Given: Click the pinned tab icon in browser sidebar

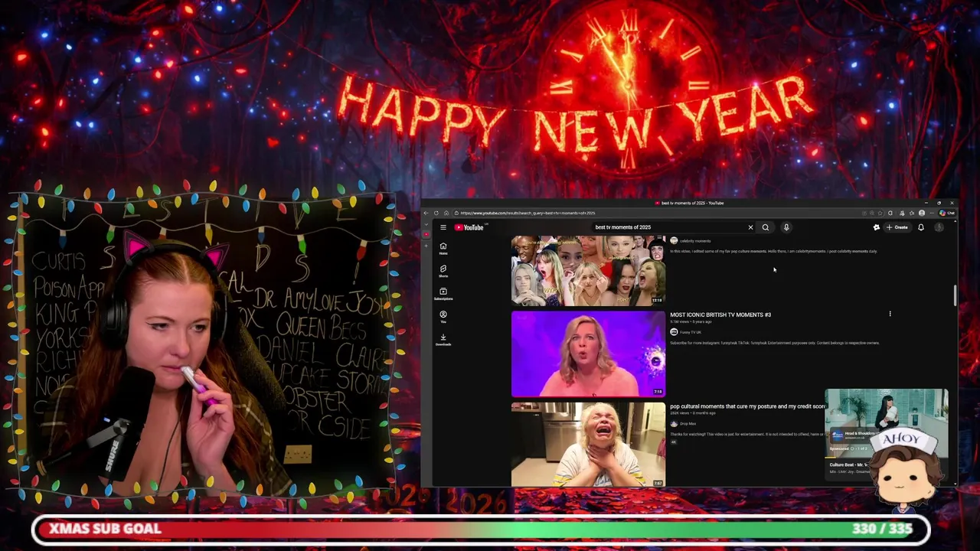Looking at the screenshot, I should (x=426, y=235).
